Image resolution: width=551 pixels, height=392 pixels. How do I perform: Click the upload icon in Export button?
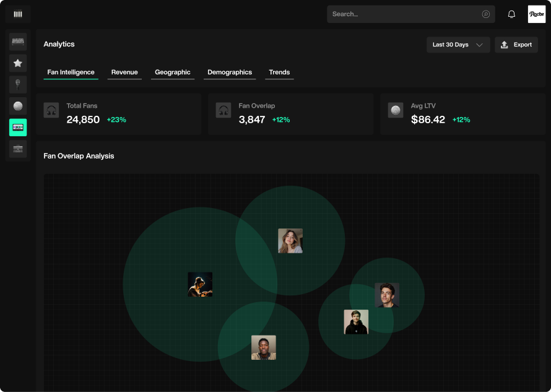pos(505,45)
